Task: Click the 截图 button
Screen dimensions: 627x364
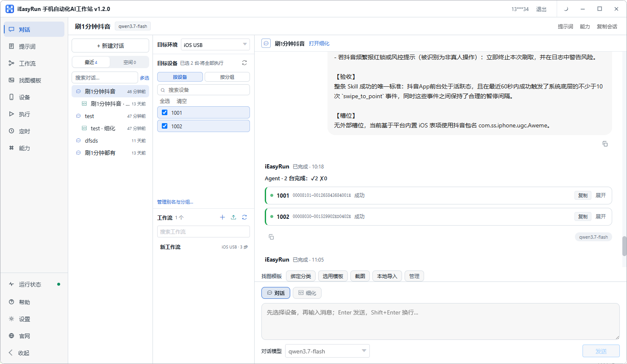Action: [x=360, y=276]
